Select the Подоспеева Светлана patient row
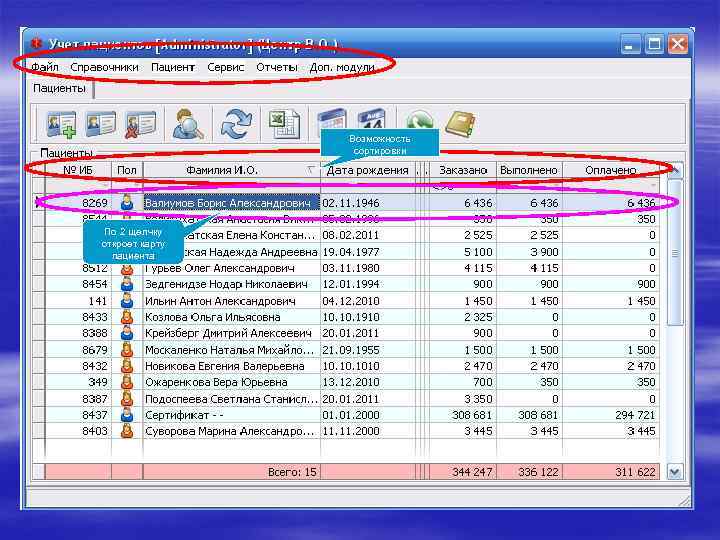 [231, 399]
